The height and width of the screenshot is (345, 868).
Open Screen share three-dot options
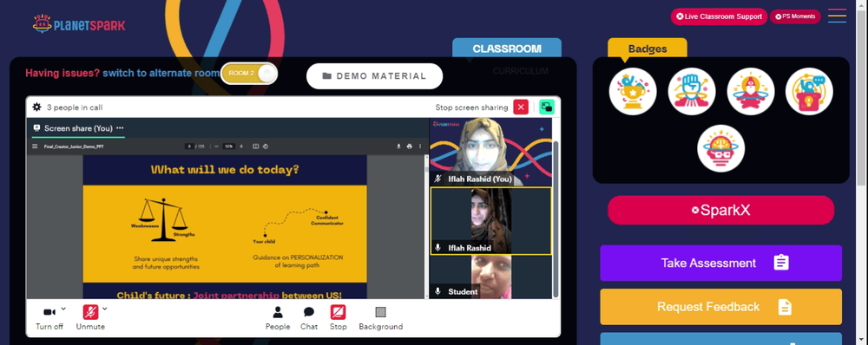click(120, 127)
